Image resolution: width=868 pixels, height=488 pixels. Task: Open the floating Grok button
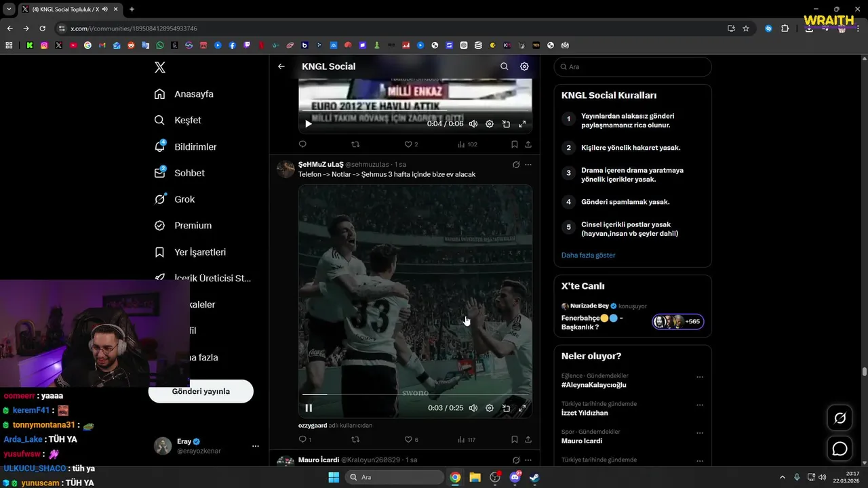click(840, 418)
